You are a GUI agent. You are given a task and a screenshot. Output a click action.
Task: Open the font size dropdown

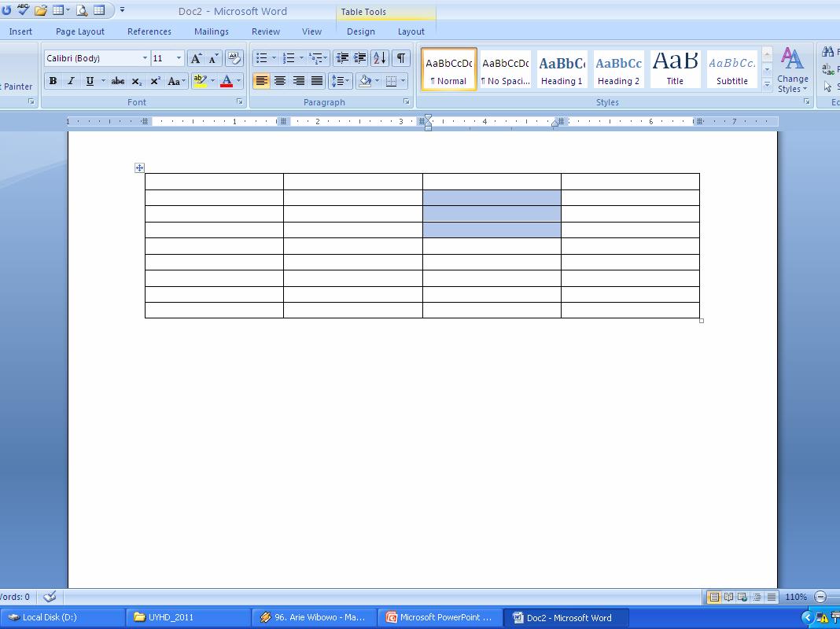click(179, 58)
